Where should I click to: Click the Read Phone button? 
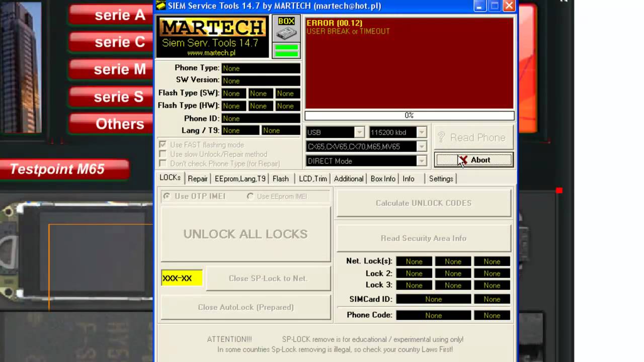[473, 137]
